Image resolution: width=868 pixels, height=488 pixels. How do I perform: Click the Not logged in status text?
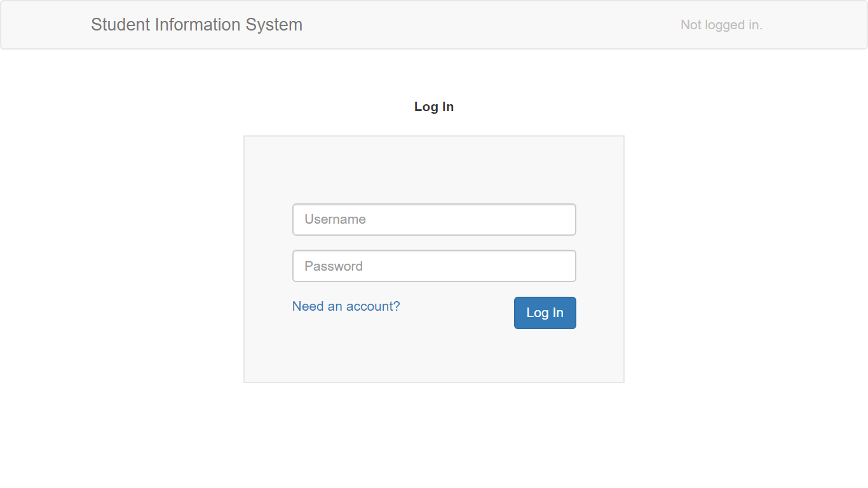point(722,25)
